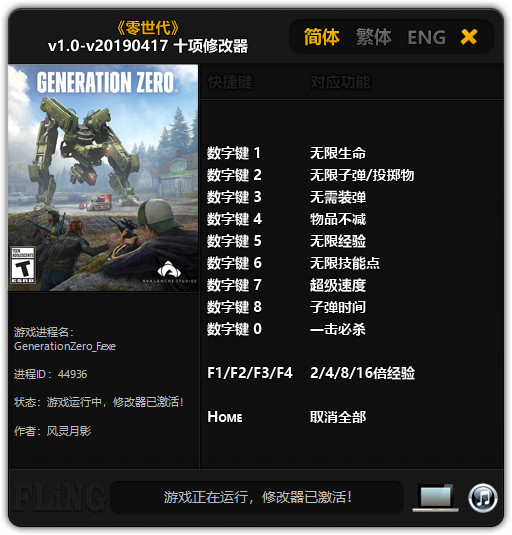The height and width of the screenshot is (535, 512).
Task: Toggle the music note sound icon
Action: (x=483, y=498)
